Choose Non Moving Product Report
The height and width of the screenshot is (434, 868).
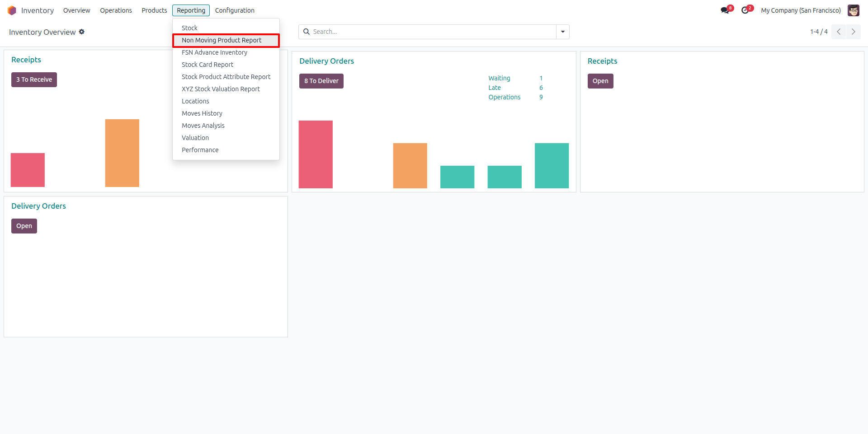pos(226,40)
